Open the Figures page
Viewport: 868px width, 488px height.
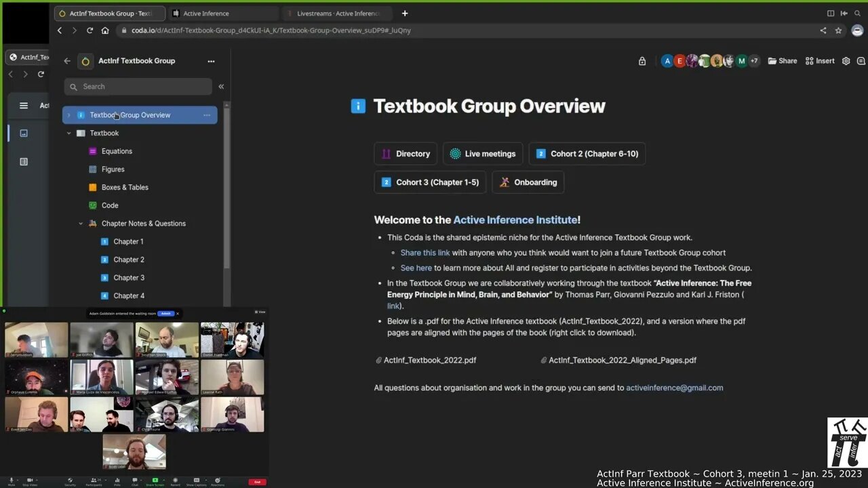coord(113,169)
